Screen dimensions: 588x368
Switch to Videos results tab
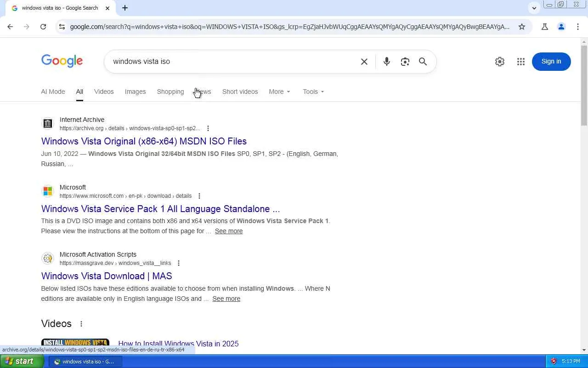point(104,92)
